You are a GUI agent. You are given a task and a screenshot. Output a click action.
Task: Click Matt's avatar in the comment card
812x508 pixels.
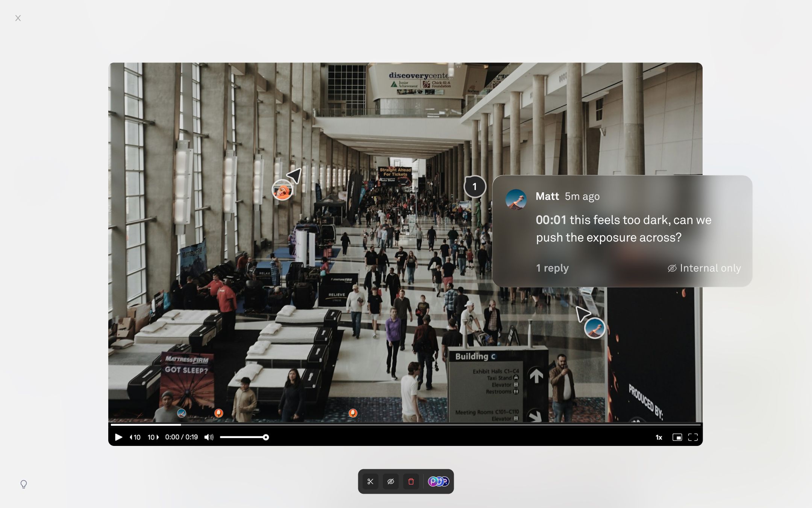point(516,199)
